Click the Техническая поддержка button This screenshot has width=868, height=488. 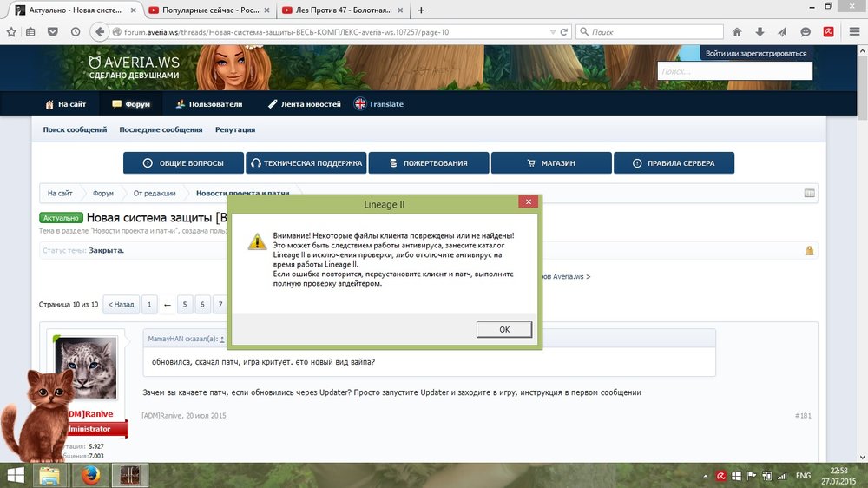(x=306, y=163)
